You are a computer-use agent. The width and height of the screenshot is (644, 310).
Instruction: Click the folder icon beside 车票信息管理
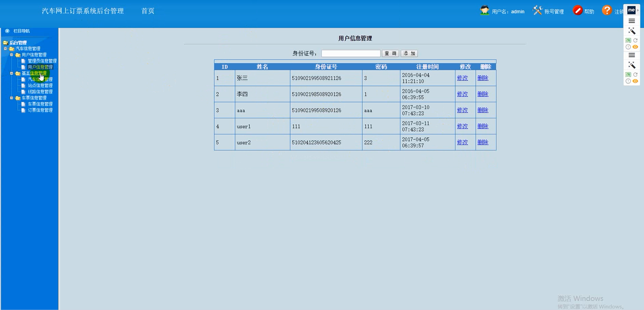(18, 98)
